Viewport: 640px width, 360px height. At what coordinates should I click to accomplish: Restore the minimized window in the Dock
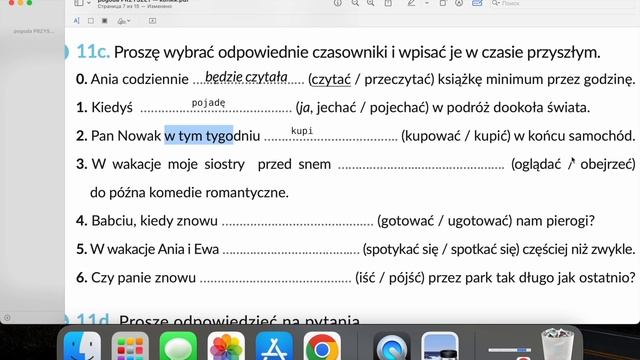pos(510,352)
